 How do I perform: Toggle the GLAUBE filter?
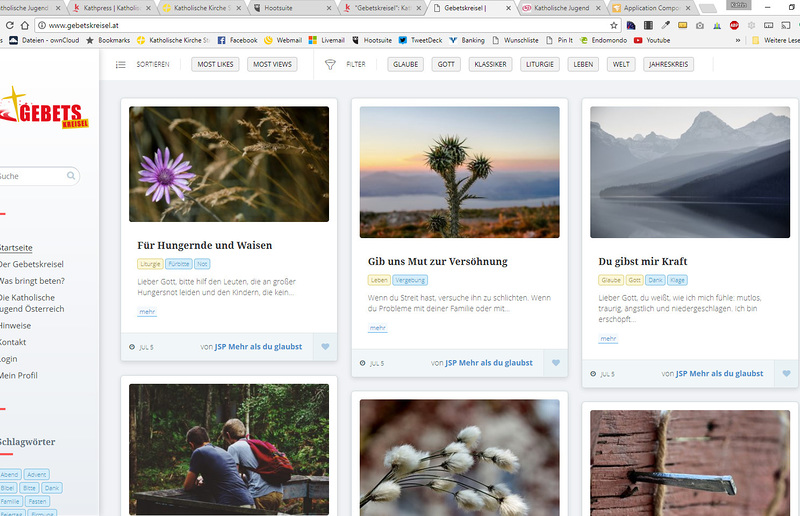405,64
